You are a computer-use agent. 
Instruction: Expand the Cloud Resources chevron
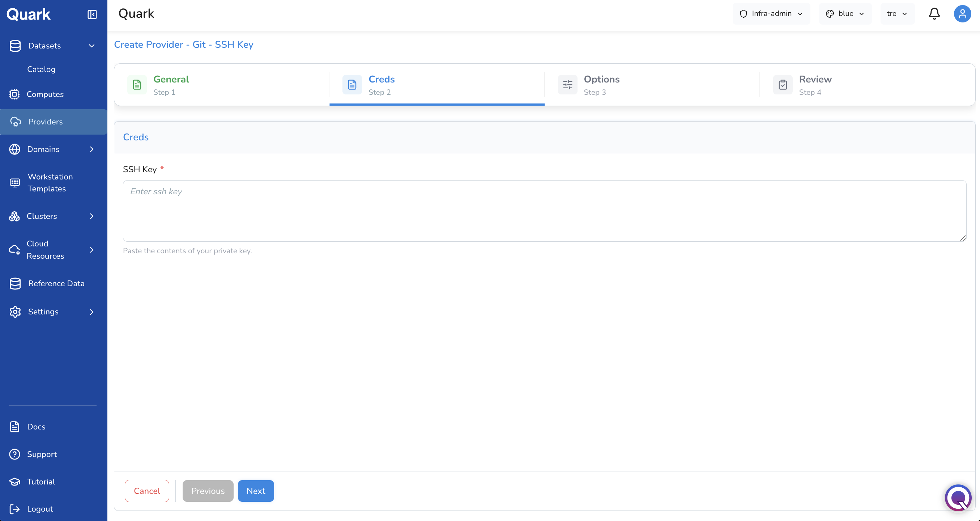(x=92, y=250)
